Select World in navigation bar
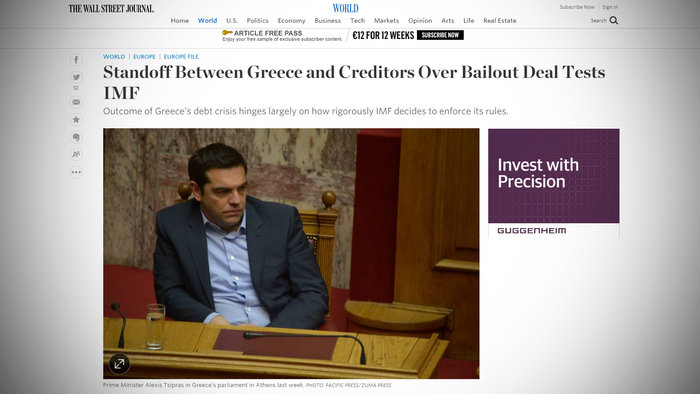 point(207,21)
